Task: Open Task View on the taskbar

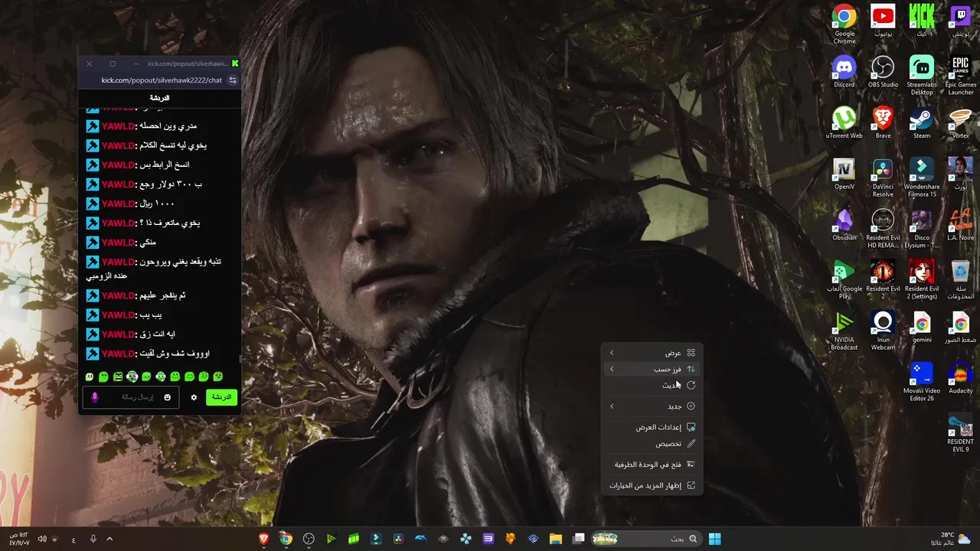Action: tap(579, 539)
